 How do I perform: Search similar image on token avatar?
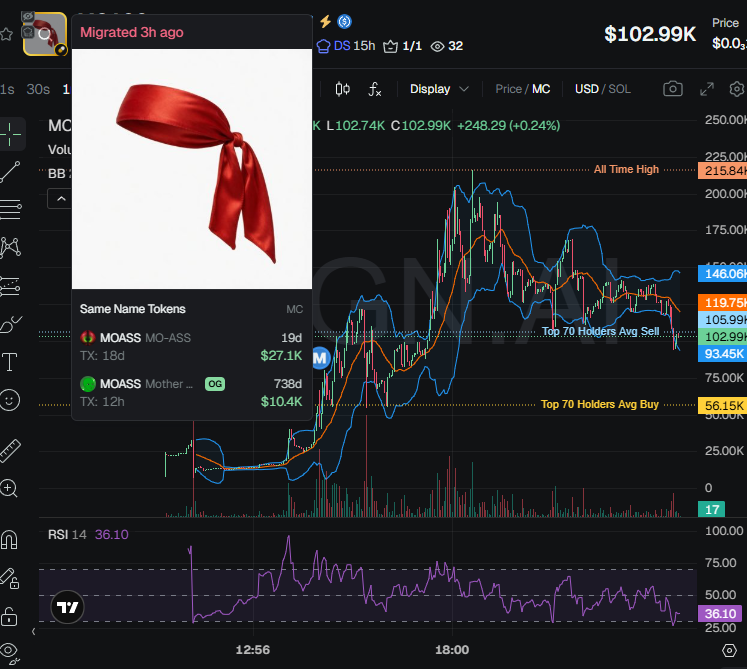45,34
